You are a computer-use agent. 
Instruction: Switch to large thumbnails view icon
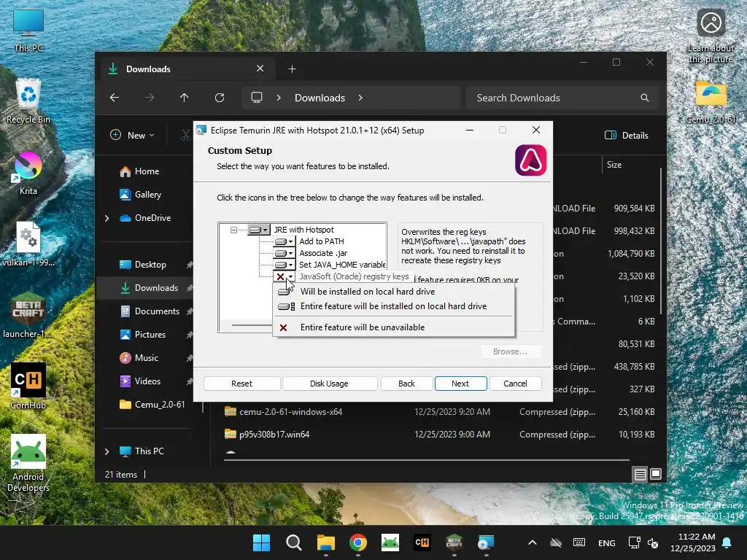[656, 474]
